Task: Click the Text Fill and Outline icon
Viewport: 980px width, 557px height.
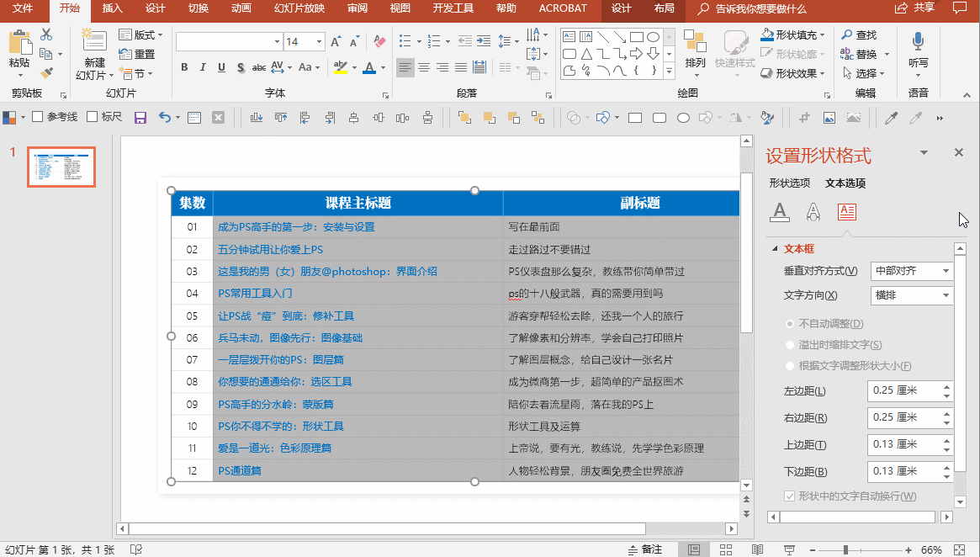Action: 781,211
